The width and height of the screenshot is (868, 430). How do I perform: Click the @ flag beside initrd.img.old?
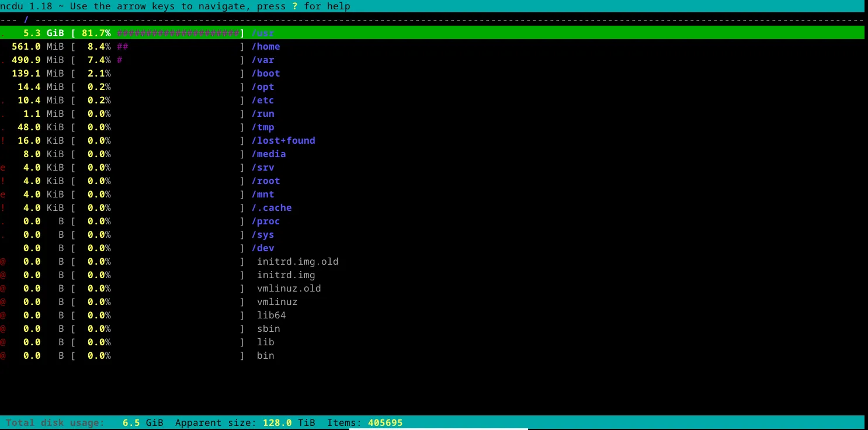3,262
